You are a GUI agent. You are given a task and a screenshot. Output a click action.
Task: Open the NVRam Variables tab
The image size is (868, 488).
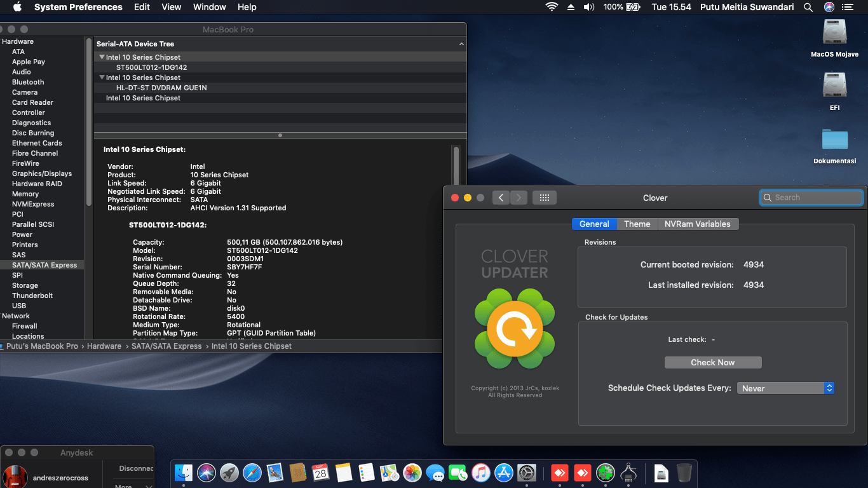click(698, 224)
